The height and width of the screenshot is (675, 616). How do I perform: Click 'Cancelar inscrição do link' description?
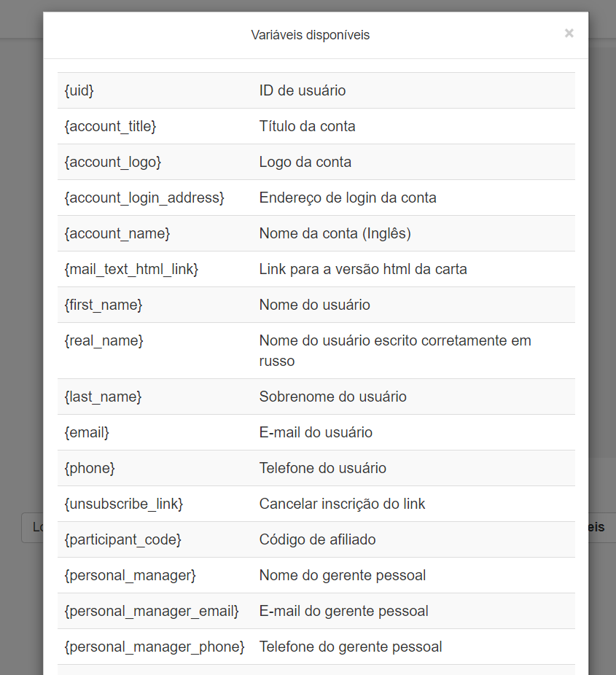point(342,504)
